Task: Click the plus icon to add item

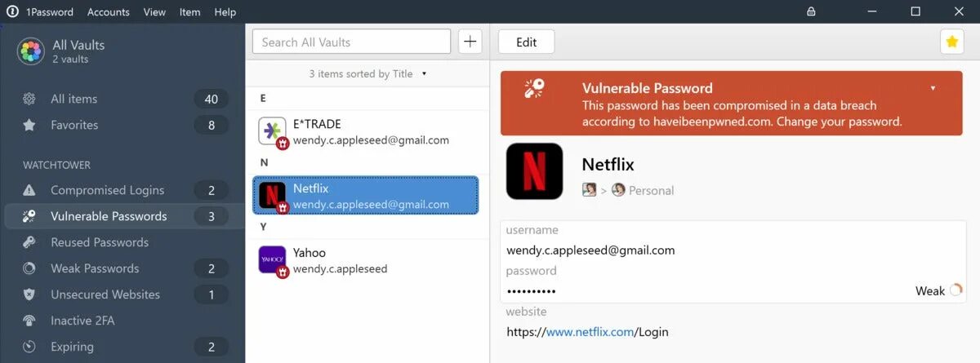Action: point(470,42)
